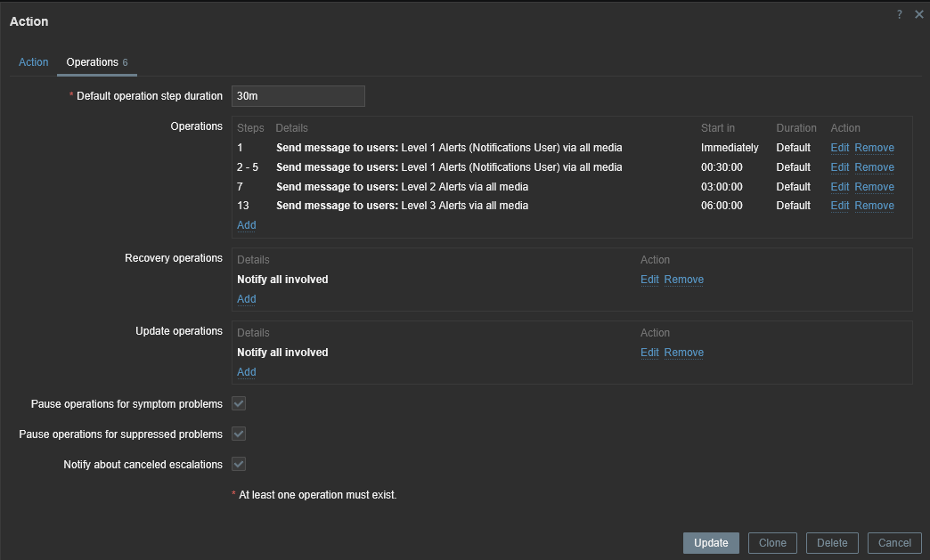Add a new operation step
Viewport: 930px width, 560px height.
tap(246, 225)
